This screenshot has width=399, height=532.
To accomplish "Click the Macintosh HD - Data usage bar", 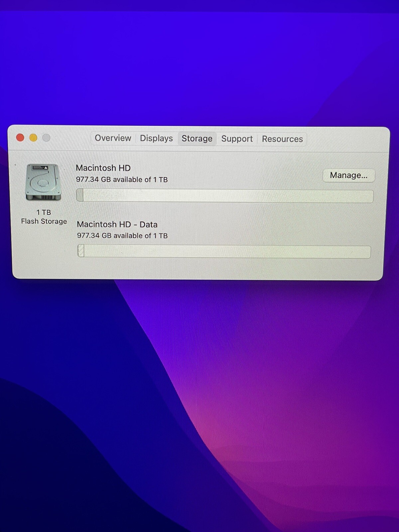I will point(224,251).
